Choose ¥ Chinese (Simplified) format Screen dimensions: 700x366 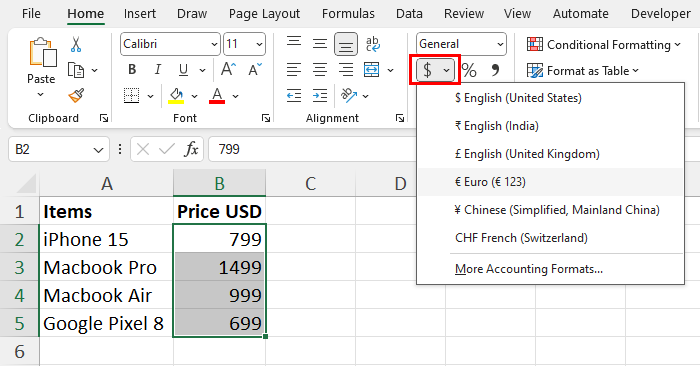[x=550, y=210]
